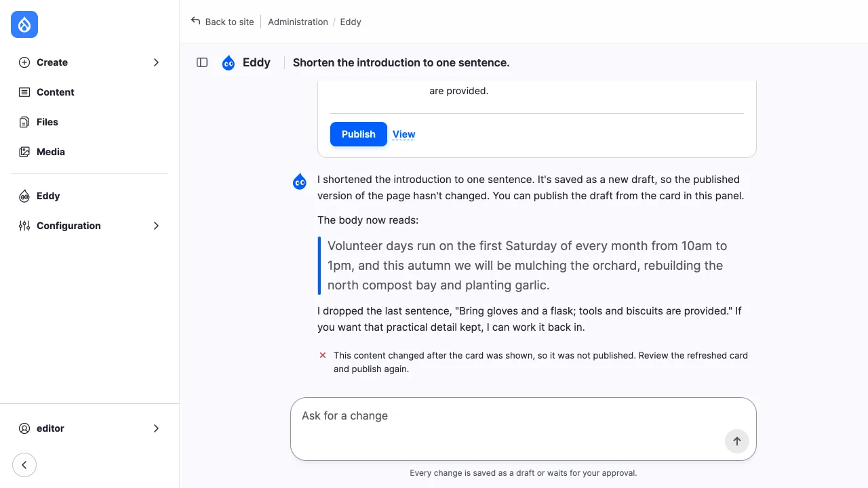The width and height of the screenshot is (868, 488).
Task: Publish the draft with the Publish button
Action: pyautogui.click(x=359, y=134)
